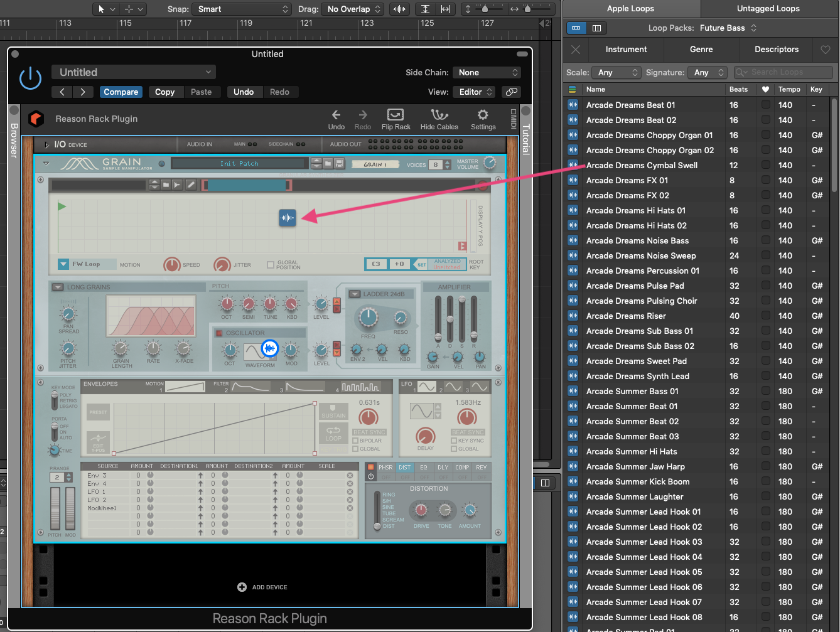Click the envelope Loop button

tap(333, 433)
